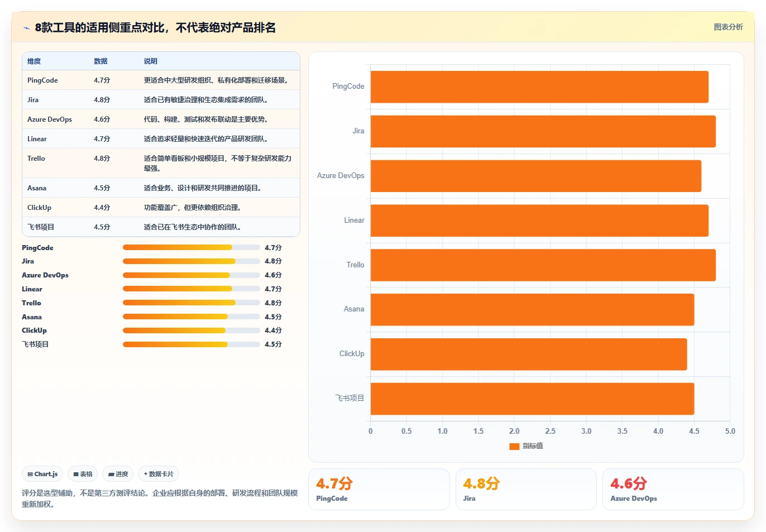The image size is (766, 532).
Task: Click description 适合追求轻量和快速迭代的产品研发团队。
Action: [x=206, y=139]
